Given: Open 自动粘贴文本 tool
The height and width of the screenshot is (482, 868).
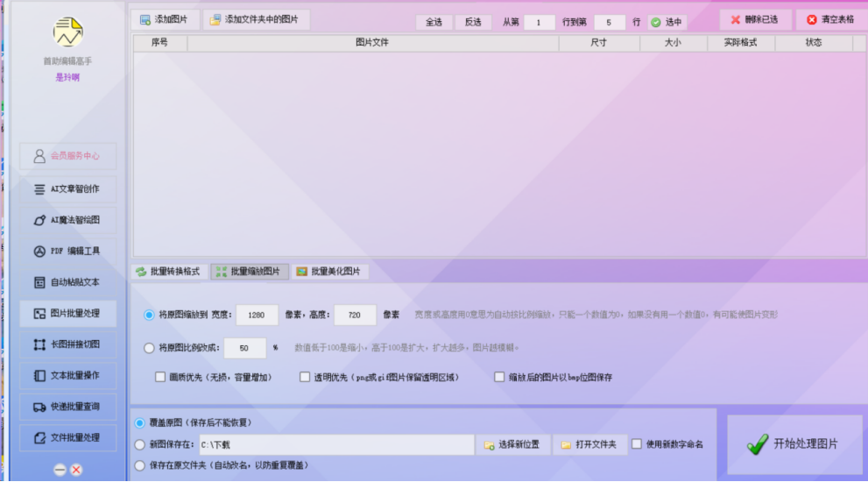Looking at the screenshot, I should [68, 282].
